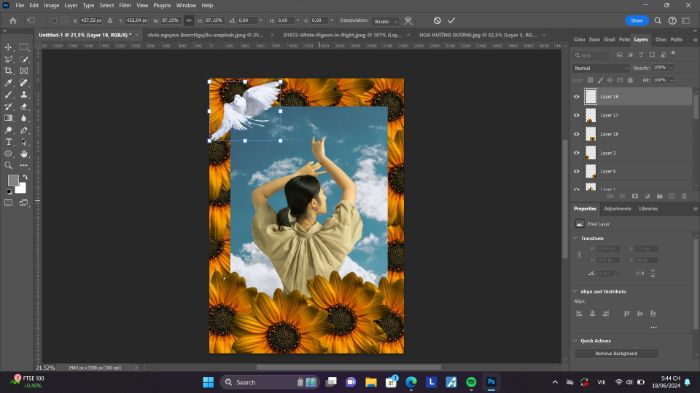Expand more align options with the ellipsis
Image resolution: width=700 pixels, height=393 pixels.
(x=654, y=327)
